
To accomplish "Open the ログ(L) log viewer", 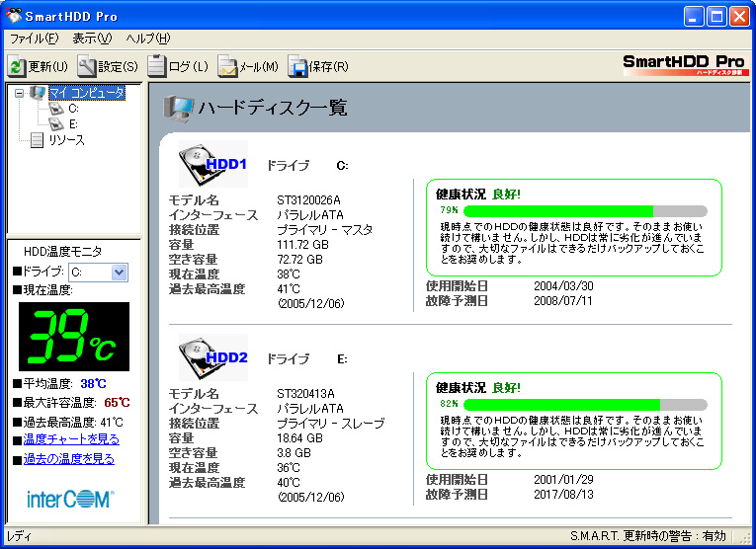I will click(x=157, y=67).
